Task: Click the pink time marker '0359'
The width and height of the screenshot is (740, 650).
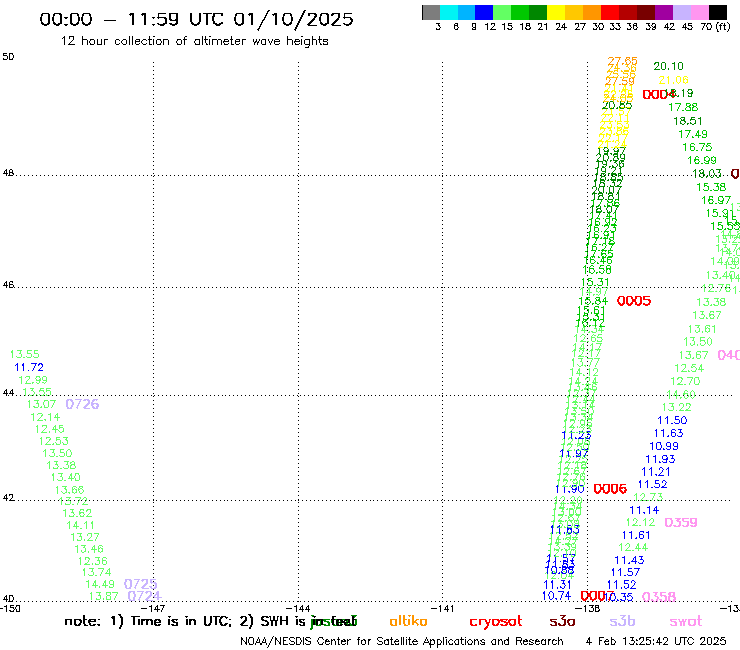Action: point(681,523)
